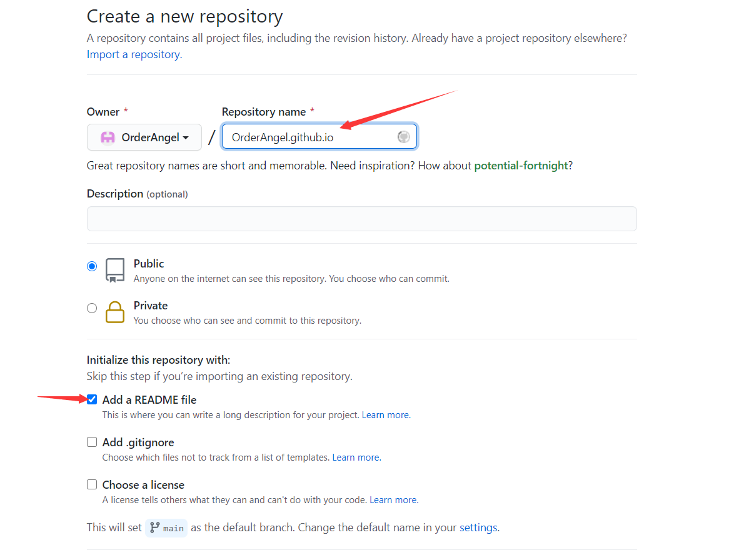Focus the Repository name input field

coord(319,137)
